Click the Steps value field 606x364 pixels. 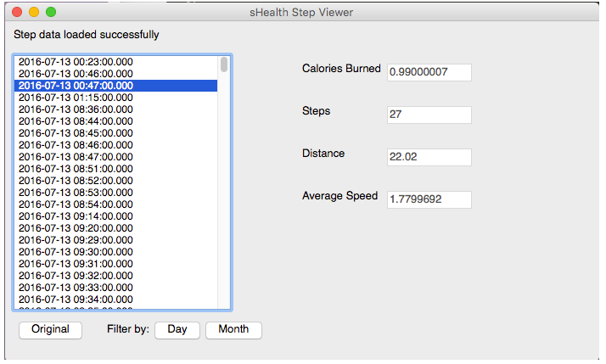tap(429, 115)
